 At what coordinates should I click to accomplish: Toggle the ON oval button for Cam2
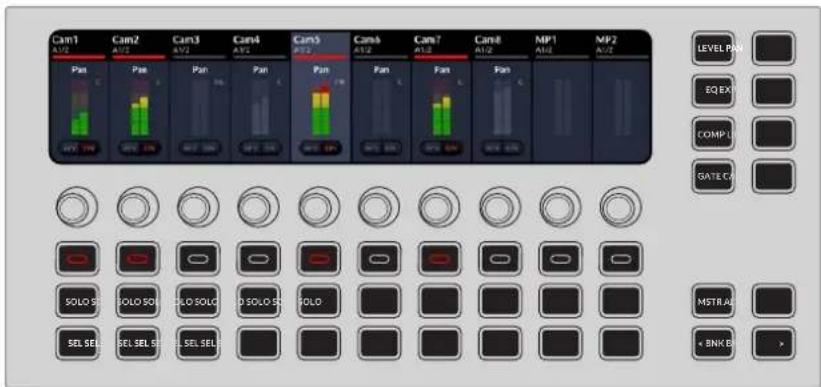tap(138, 259)
